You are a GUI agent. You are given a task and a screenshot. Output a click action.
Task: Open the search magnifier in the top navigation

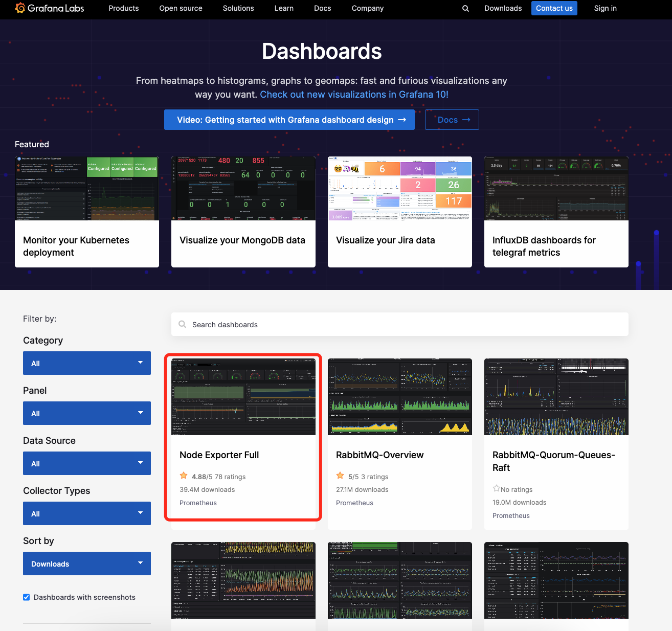click(465, 8)
